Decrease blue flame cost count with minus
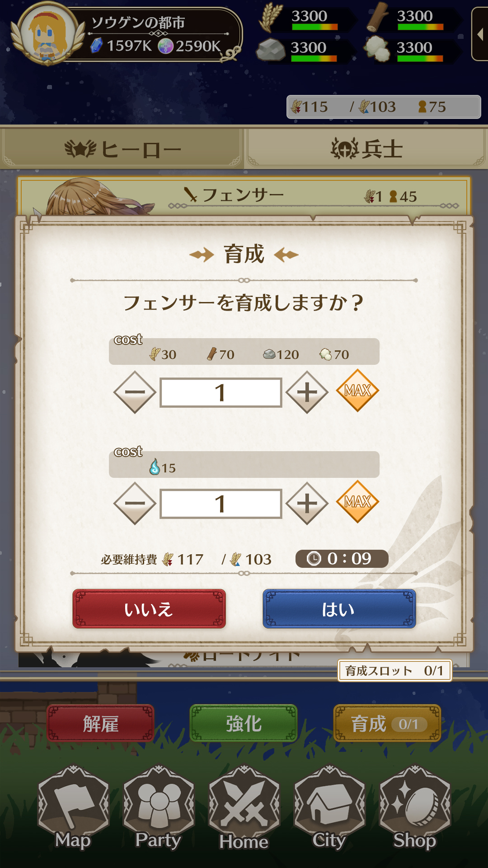The height and width of the screenshot is (868, 488). (135, 503)
